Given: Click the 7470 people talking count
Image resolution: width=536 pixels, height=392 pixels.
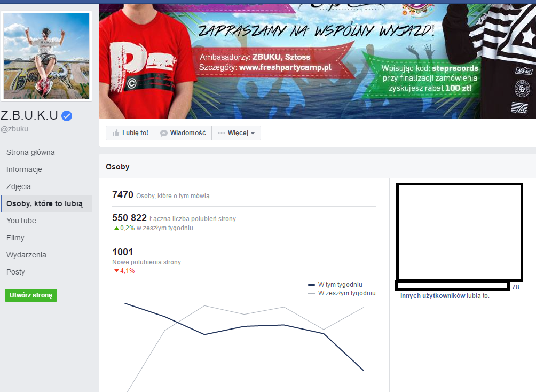Looking at the screenshot, I should pyautogui.click(x=123, y=195).
